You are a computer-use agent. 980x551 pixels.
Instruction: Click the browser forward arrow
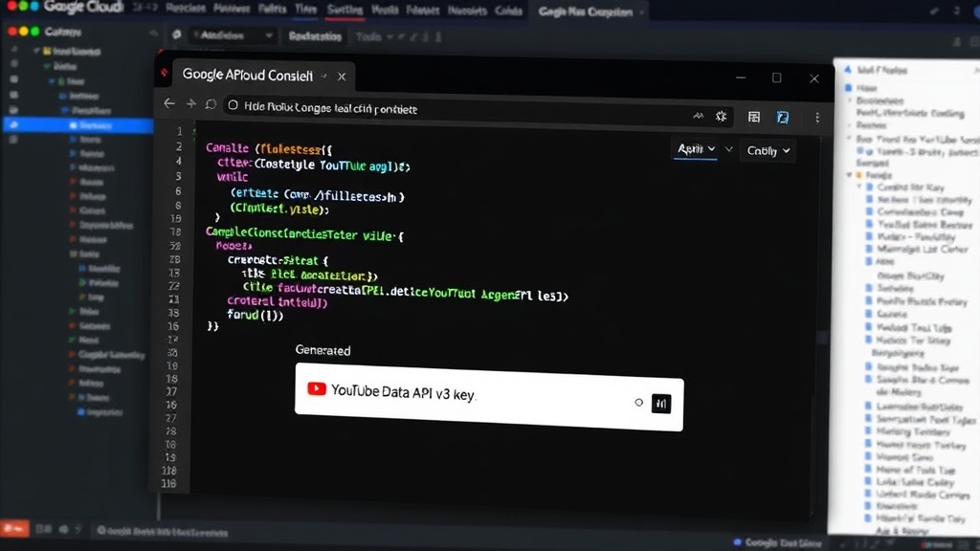click(190, 103)
